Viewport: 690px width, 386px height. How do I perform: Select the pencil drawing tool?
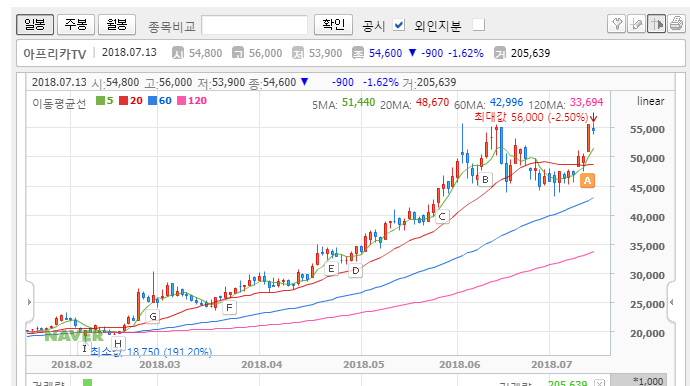(x=636, y=24)
